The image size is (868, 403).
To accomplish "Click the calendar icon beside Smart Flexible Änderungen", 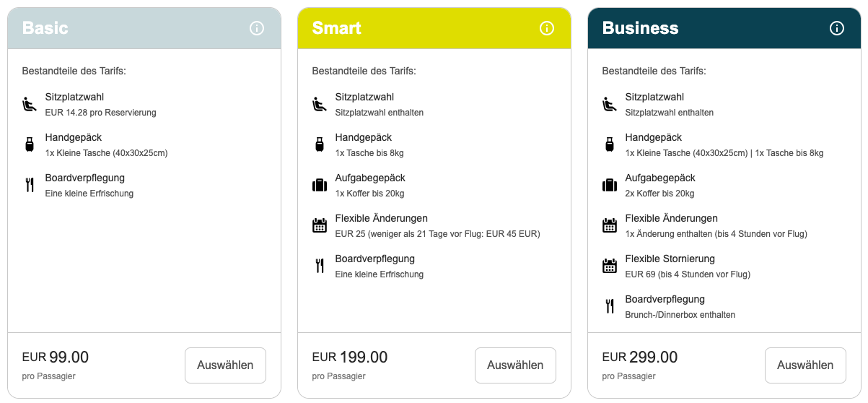I will point(320,225).
